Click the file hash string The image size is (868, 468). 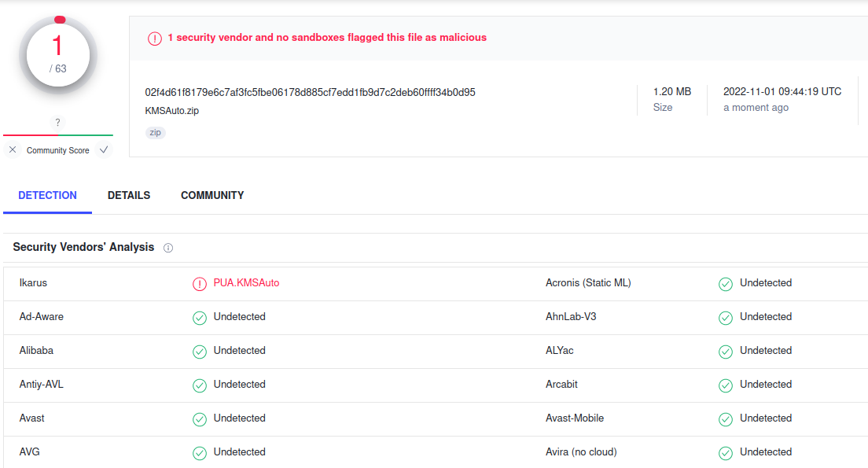(310, 92)
